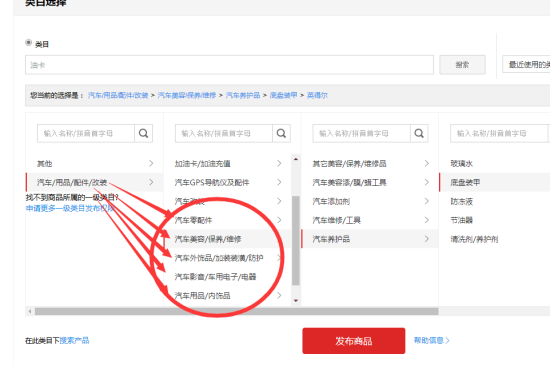Open breadcrumb link 汽车养护品
This screenshot has width=550, height=366.
pos(243,95)
